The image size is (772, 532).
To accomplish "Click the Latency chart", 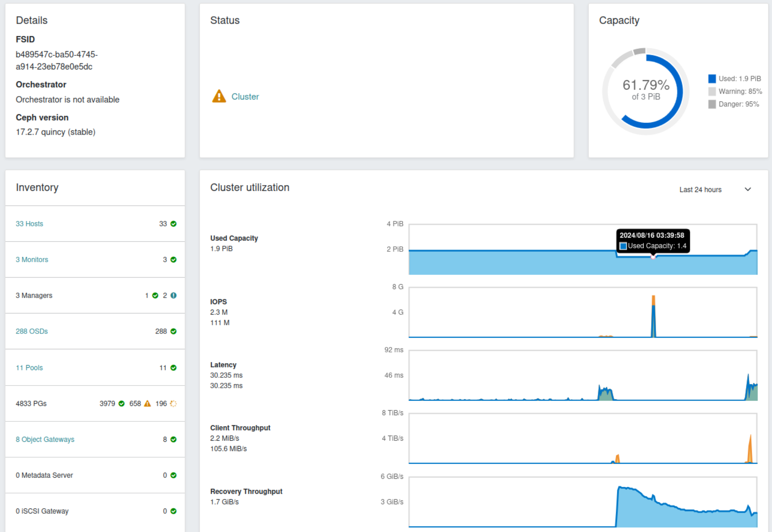I will point(583,375).
